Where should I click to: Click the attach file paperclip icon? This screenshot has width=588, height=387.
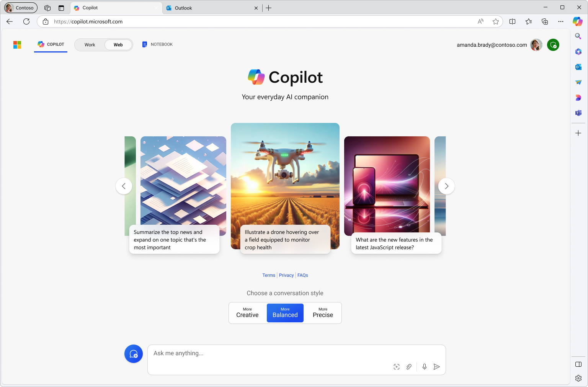coord(409,367)
